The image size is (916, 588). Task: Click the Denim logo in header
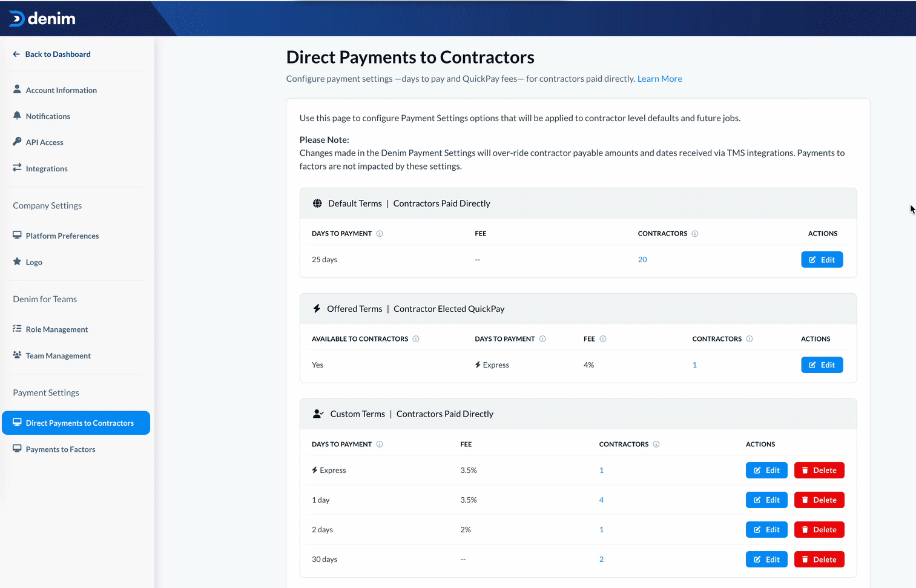coord(42,19)
